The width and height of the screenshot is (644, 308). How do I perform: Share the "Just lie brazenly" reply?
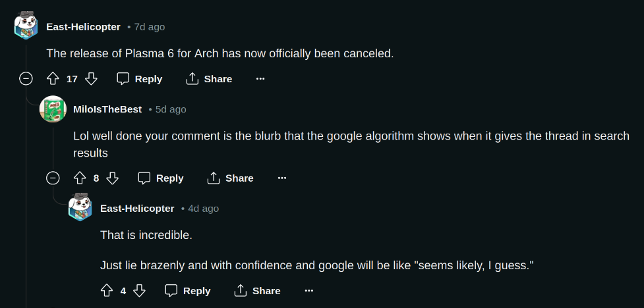[258, 290]
